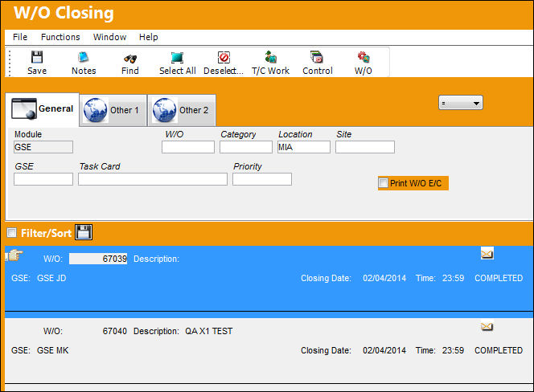Image resolution: width=534 pixels, height=392 pixels.
Task: Click the Task Card input field
Action: click(153, 179)
